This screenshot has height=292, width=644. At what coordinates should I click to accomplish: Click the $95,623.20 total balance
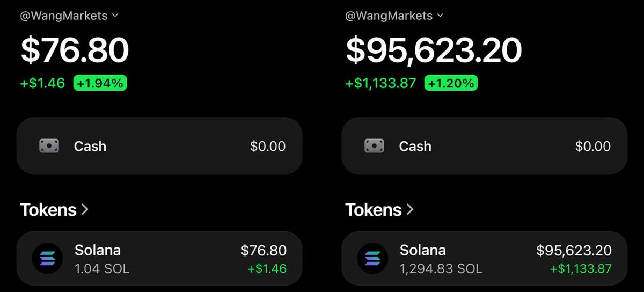click(x=434, y=50)
